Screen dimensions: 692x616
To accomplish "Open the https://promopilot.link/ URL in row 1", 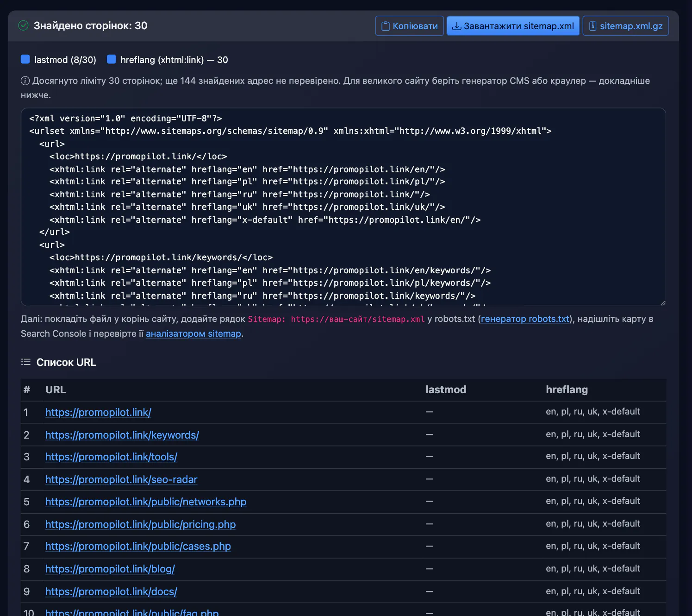I will (98, 413).
